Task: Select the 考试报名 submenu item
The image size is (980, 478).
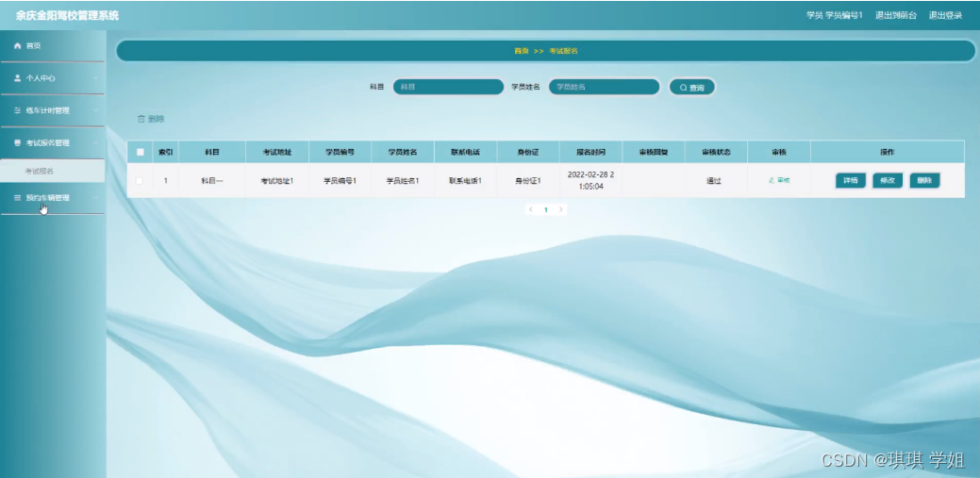Action: click(x=53, y=171)
